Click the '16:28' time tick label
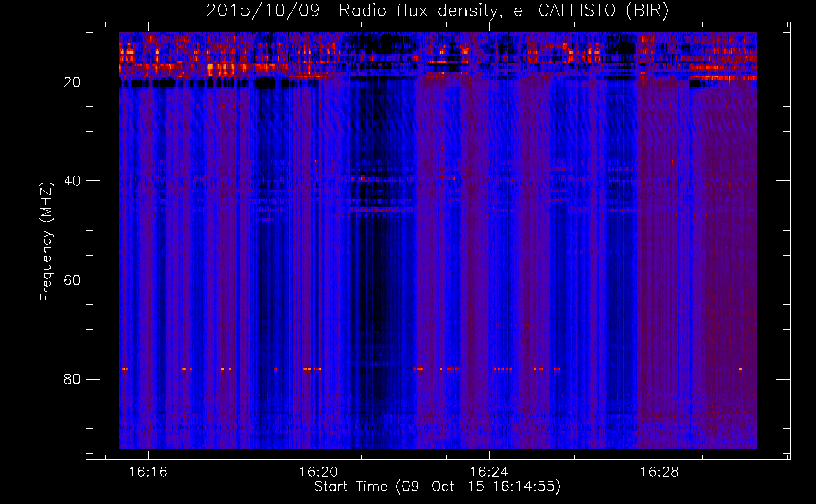This screenshot has height=504, width=816. [x=659, y=472]
